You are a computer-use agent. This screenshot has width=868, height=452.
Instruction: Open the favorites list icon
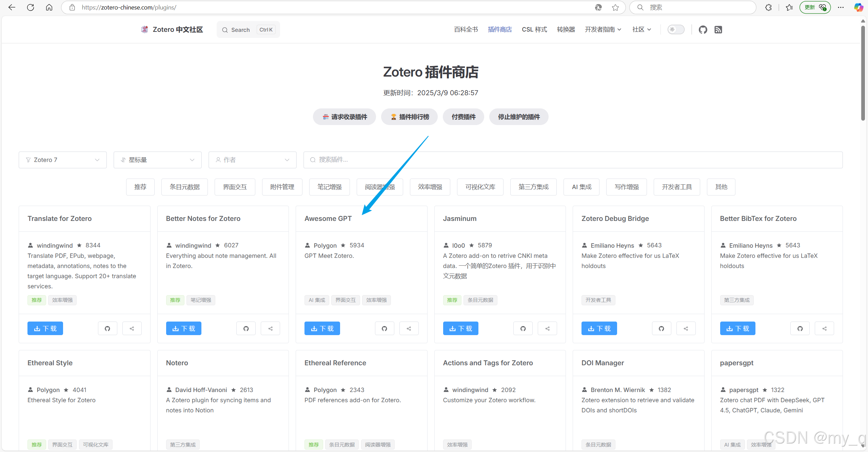789,7
